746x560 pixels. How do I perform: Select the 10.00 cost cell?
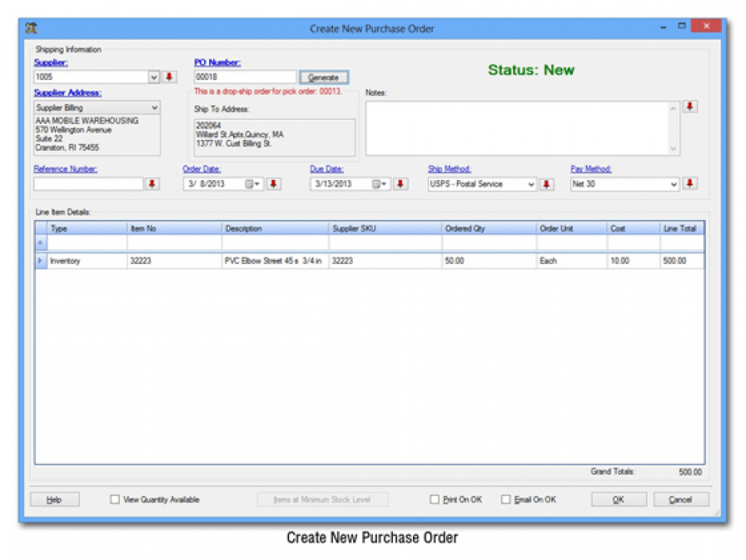[x=634, y=261]
